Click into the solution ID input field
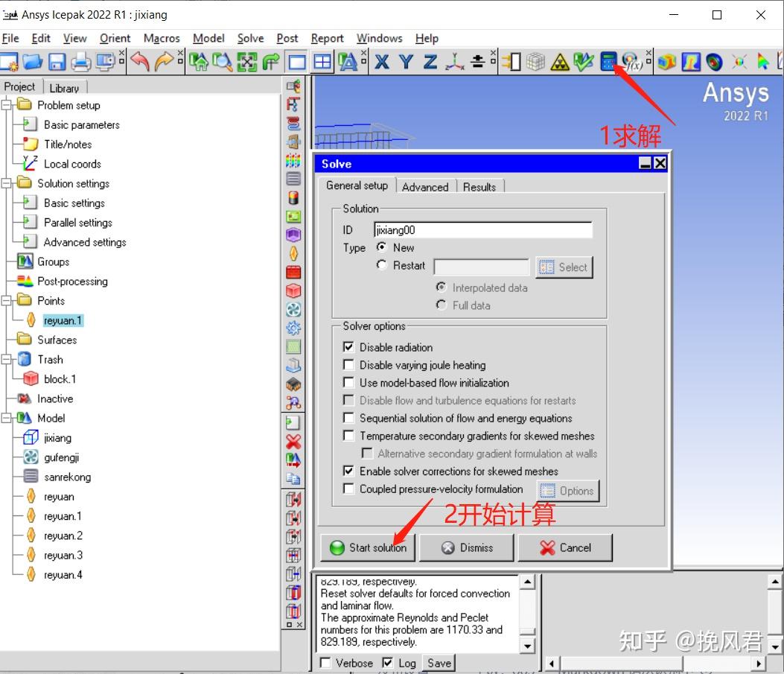 483,230
